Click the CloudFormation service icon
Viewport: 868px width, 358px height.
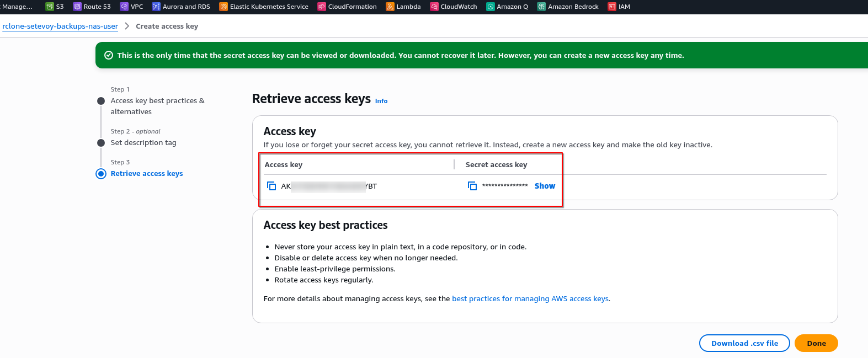pyautogui.click(x=322, y=7)
